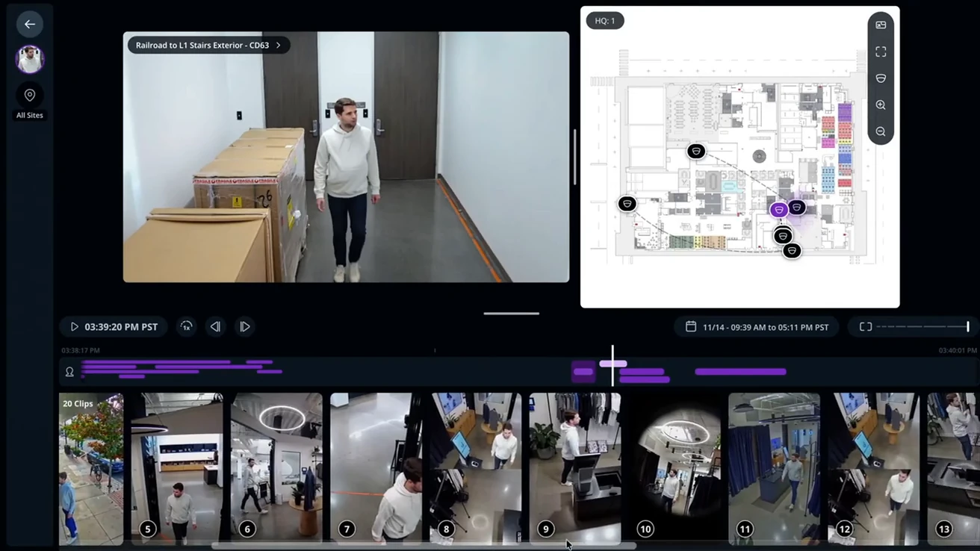Click the long purple segment right of playhead
The image size is (980, 551).
tap(740, 372)
